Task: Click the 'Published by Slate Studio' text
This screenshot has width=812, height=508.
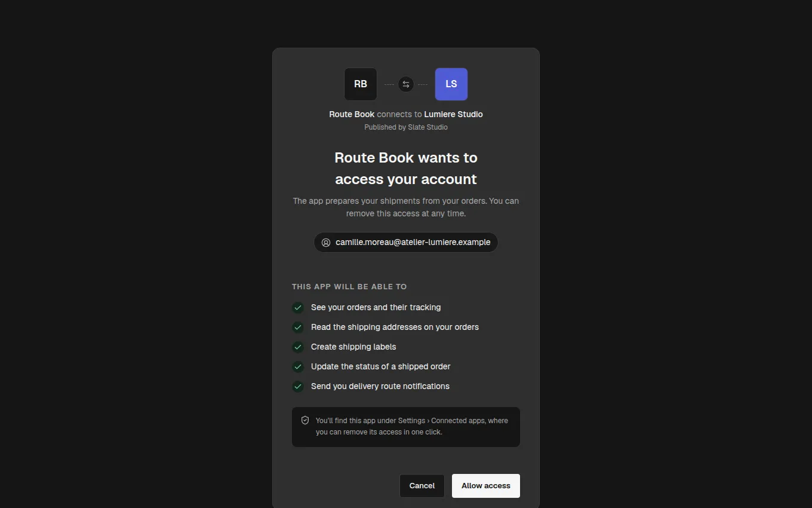Action: click(406, 127)
